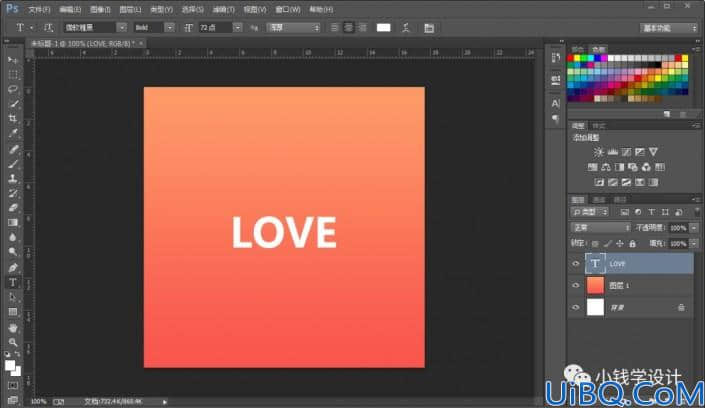This screenshot has height=408, width=705.
Task: Open the font family dropdown
Action: point(122,27)
